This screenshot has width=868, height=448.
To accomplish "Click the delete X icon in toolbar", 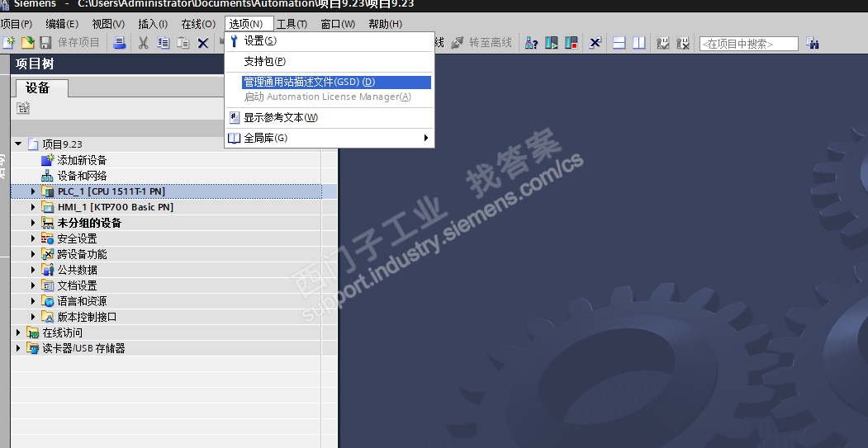I will tap(203, 43).
